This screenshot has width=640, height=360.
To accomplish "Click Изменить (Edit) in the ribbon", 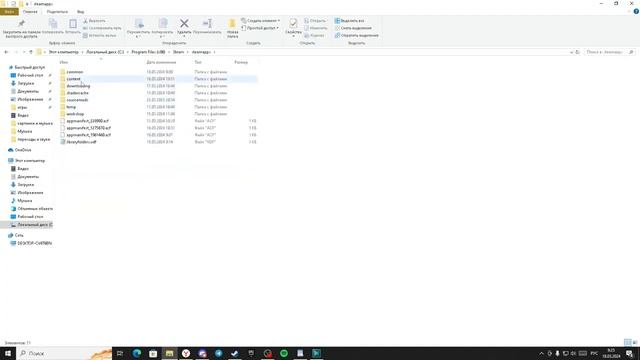I will coord(316,28).
